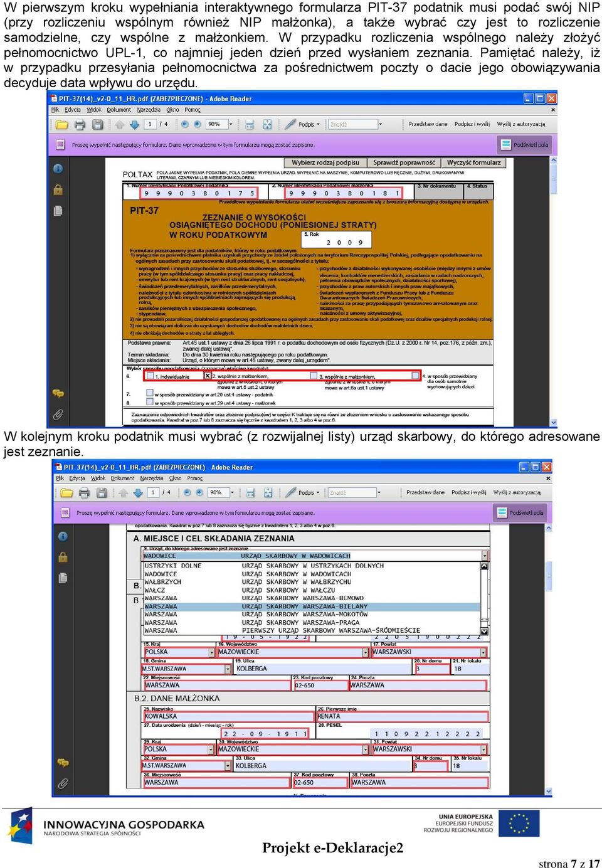The width and height of the screenshot is (602, 868).
Task: Open file icon in PIT-37 title-page window
Action: 61,125
